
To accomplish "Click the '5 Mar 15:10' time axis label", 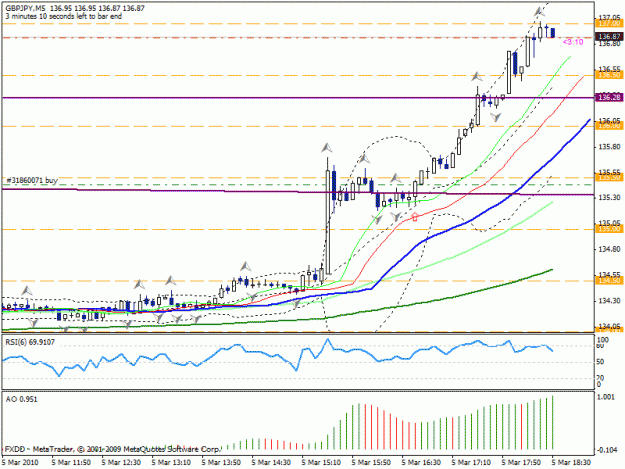I will (x=321, y=463).
